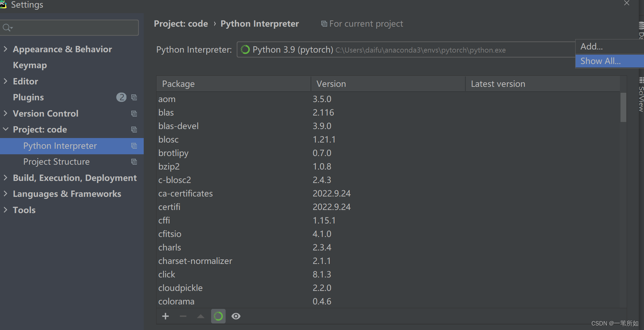Select the blas-devel package row
644x330 pixels.
388,126
